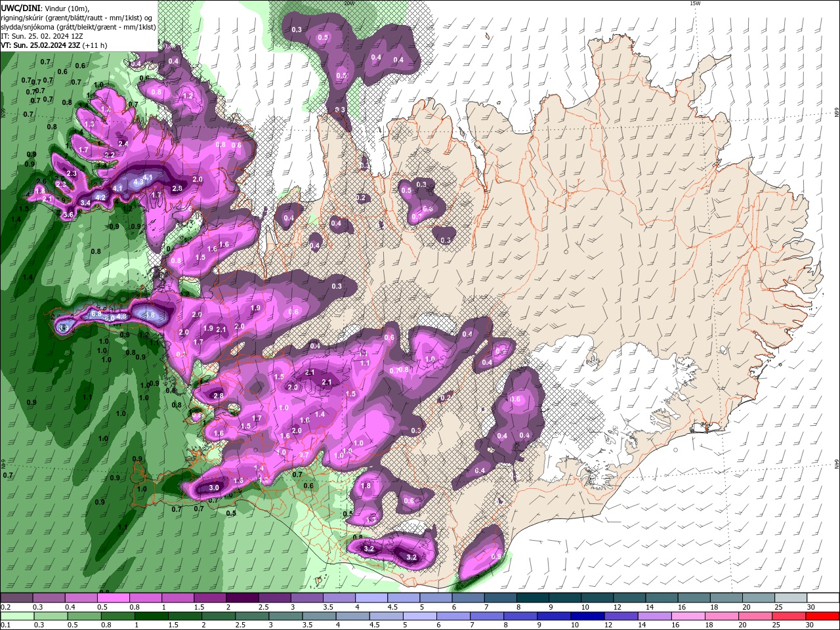Click the '(+11 h)' forecast offset text
This screenshot has height=630, width=840.
(96, 45)
